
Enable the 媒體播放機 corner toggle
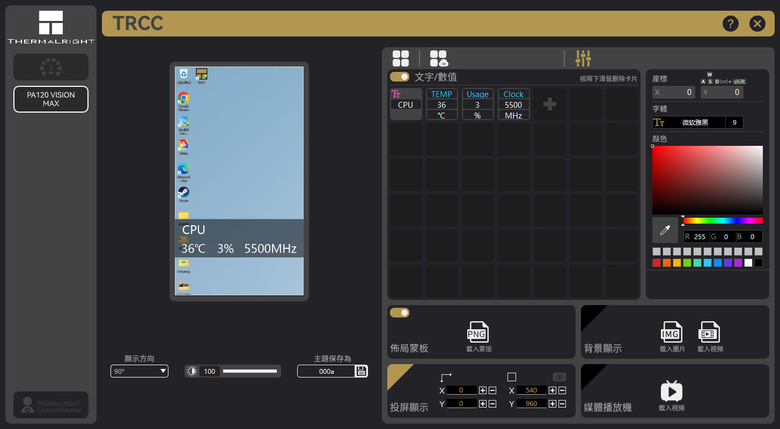tap(591, 374)
